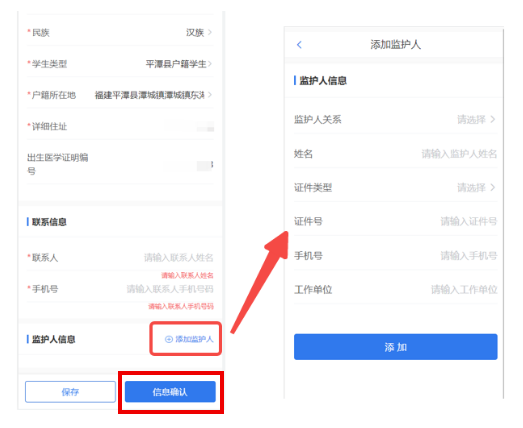
Task: Click the 工作单位 field label
Action: 313,290
